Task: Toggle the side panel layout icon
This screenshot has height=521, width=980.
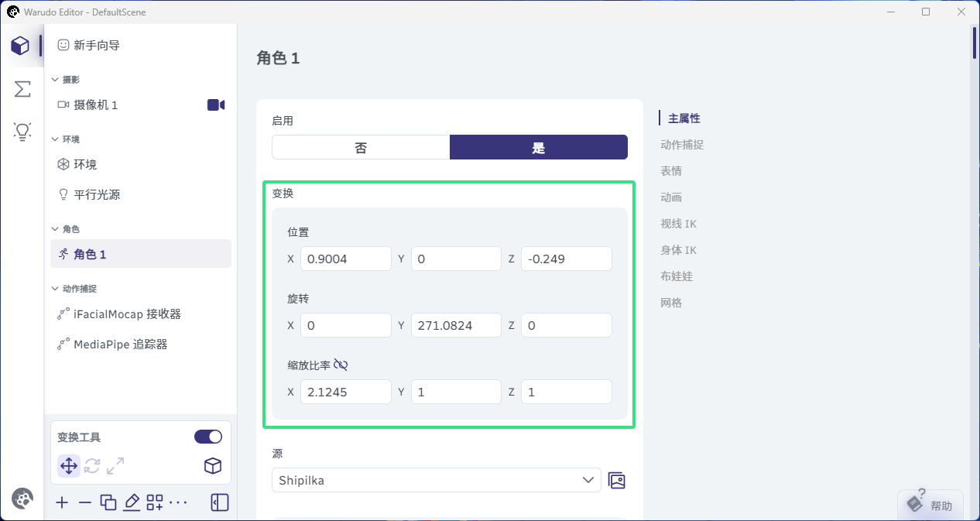Action: point(220,502)
